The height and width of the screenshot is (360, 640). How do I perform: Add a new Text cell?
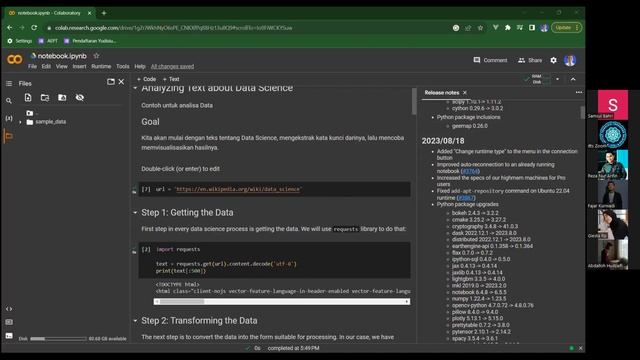[171, 79]
